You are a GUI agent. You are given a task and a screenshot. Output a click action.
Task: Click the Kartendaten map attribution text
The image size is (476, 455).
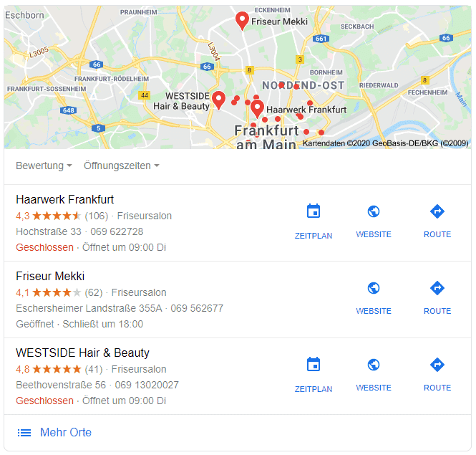coord(386,143)
